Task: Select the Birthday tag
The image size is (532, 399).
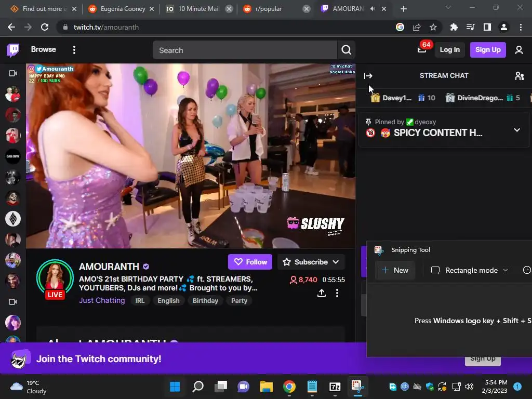Action: pyautogui.click(x=205, y=301)
